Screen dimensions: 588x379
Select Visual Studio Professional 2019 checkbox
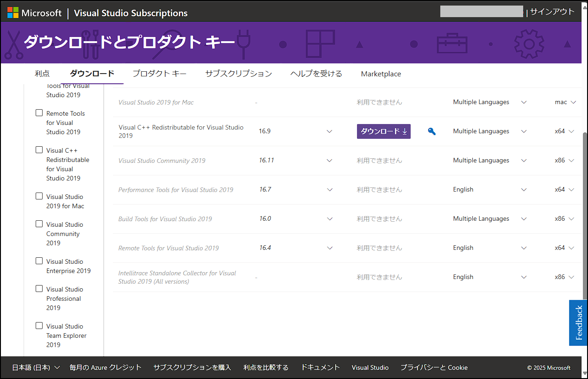pyautogui.click(x=39, y=289)
